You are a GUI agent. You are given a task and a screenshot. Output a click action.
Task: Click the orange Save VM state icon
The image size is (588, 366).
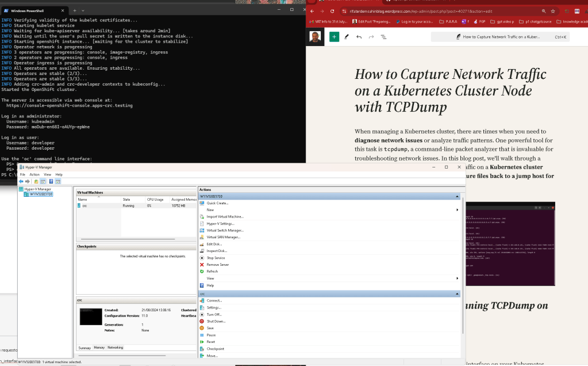pyautogui.click(x=202, y=328)
